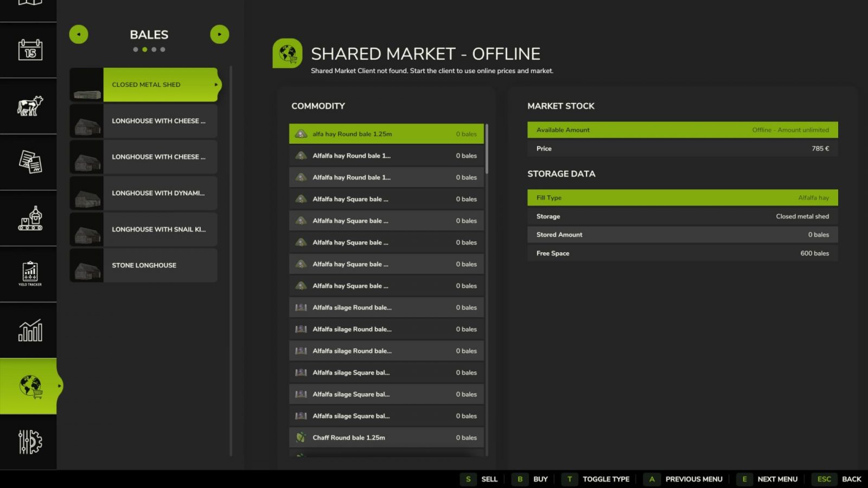Click the NEXT MENU button
868x488 pixels.
(x=777, y=479)
